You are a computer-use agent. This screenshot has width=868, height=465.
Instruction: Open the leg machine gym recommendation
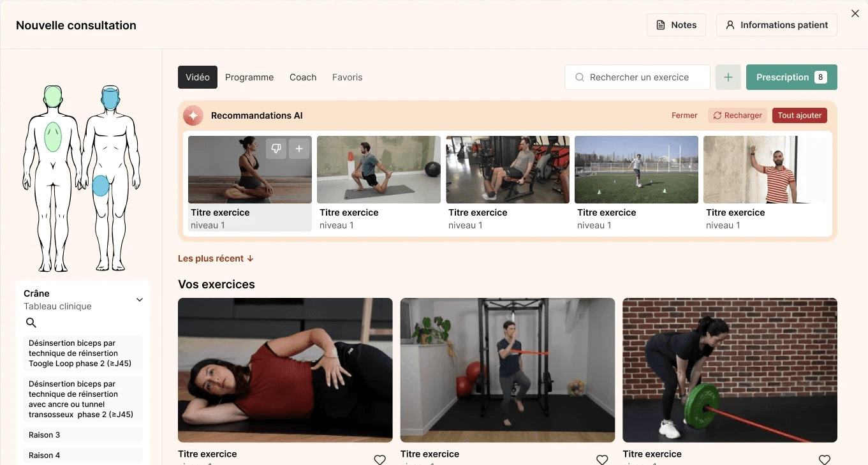[x=508, y=170]
